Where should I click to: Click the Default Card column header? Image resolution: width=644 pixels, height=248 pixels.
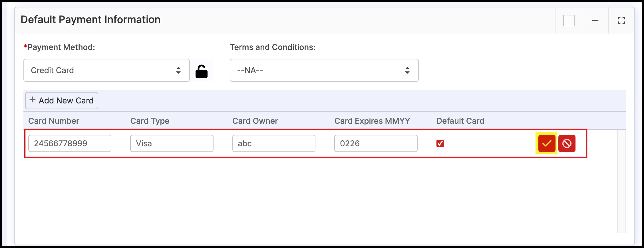click(x=460, y=121)
